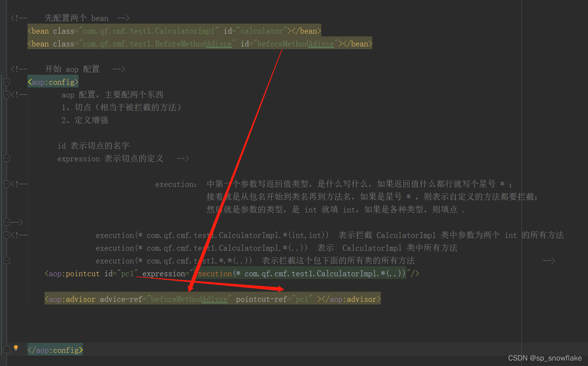Click sample 'execution(* com.qf.cmf.test1.CalculatorImpl.*(int,int))'
The height and width of the screenshot is (366, 588).
tap(212, 235)
